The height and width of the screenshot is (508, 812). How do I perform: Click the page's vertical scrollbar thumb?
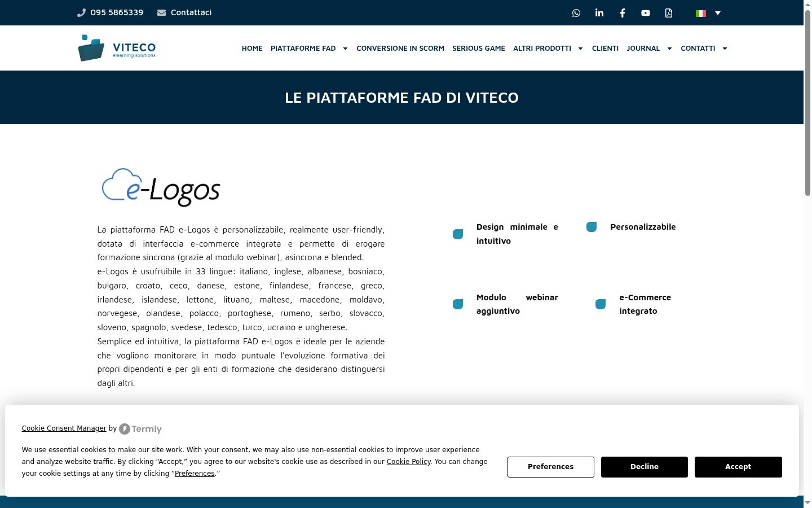click(807, 103)
